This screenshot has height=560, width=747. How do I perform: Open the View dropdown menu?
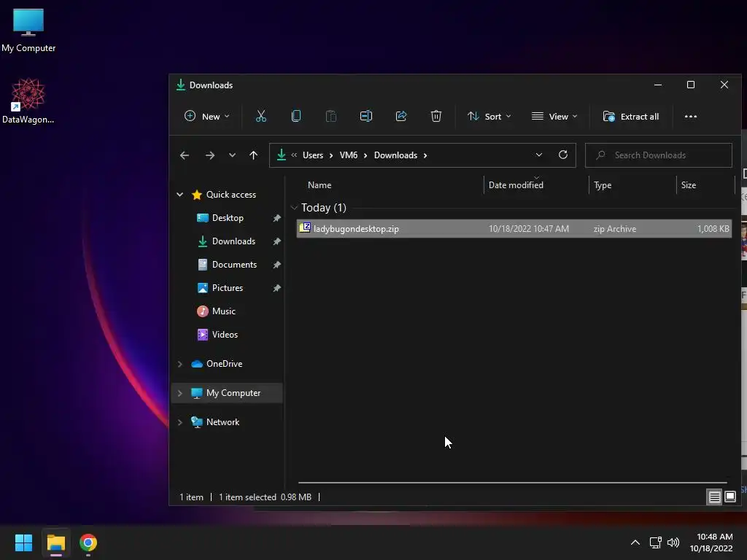click(554, 116)
